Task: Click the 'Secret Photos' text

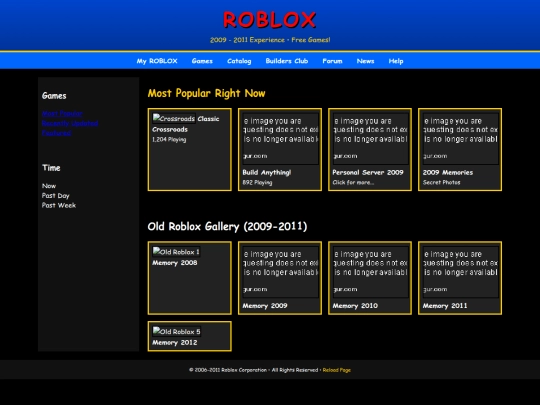Action: tap(442, 182)
